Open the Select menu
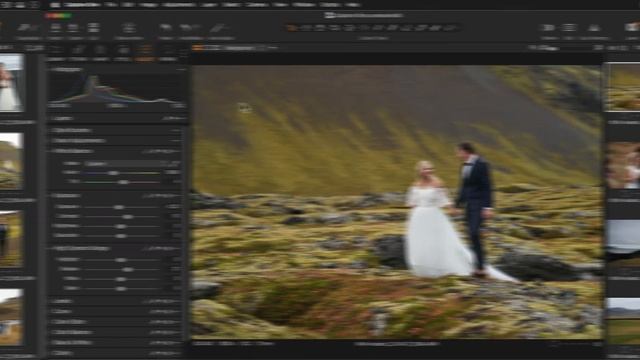Viewport: 640px width, 360px height. point(231,5)
